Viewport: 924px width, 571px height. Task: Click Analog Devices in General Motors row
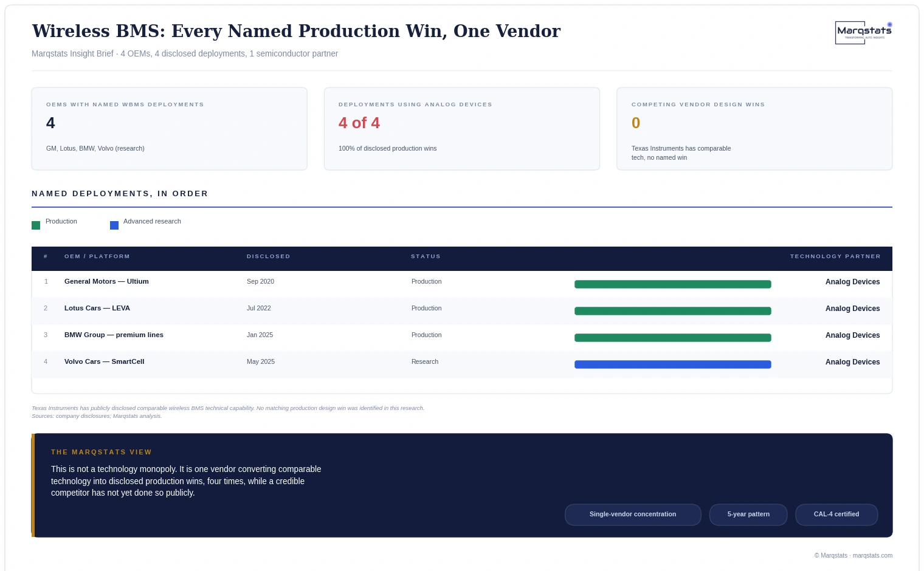point(852,282)
